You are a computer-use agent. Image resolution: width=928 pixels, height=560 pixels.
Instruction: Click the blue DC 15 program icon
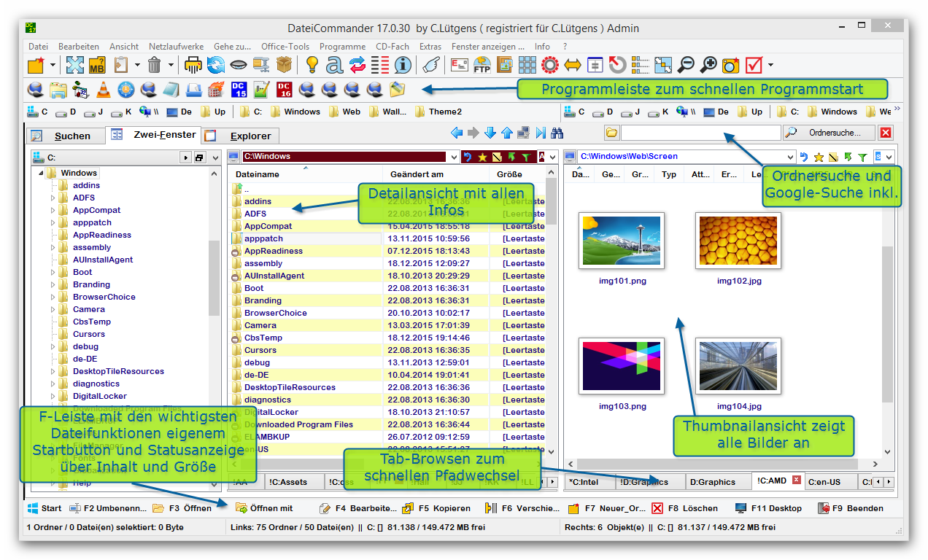point(239,90)
